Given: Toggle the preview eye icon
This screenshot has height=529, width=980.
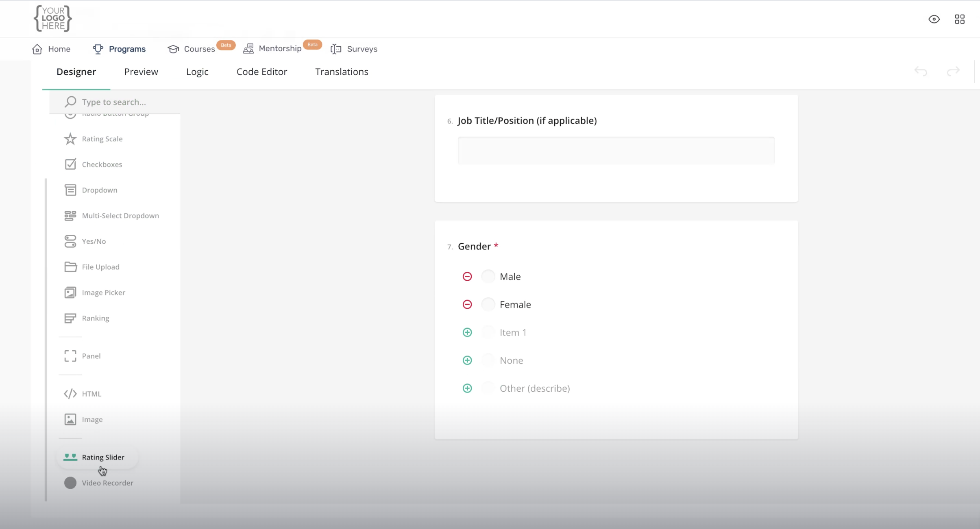Looking at the screenshot, I should point(934,19).
